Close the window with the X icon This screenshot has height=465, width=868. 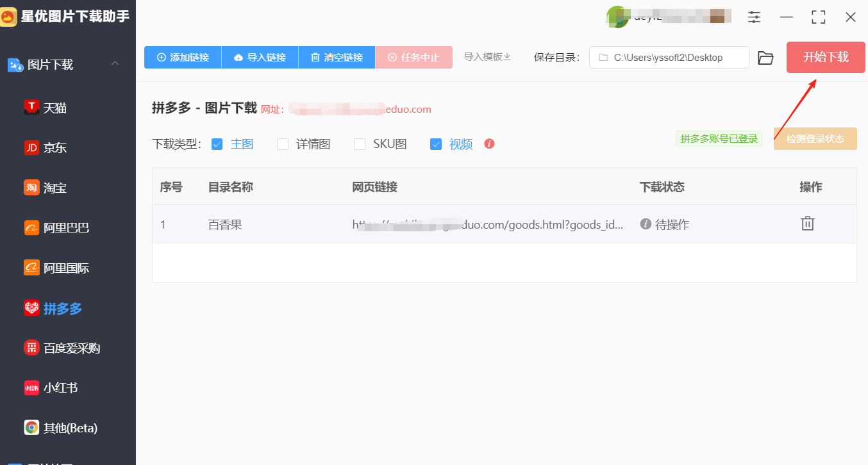(x=851, y=17)
